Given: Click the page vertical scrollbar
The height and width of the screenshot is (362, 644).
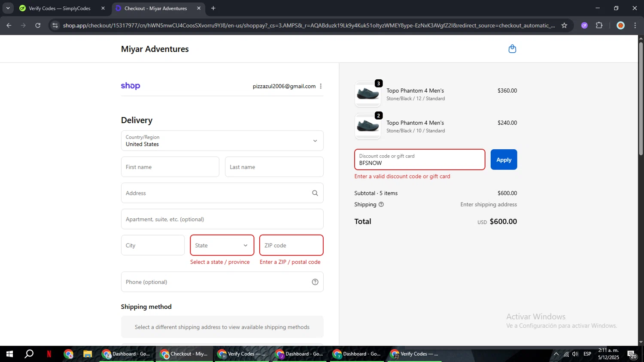Looking at the screenshot, I should pos(641,99).
